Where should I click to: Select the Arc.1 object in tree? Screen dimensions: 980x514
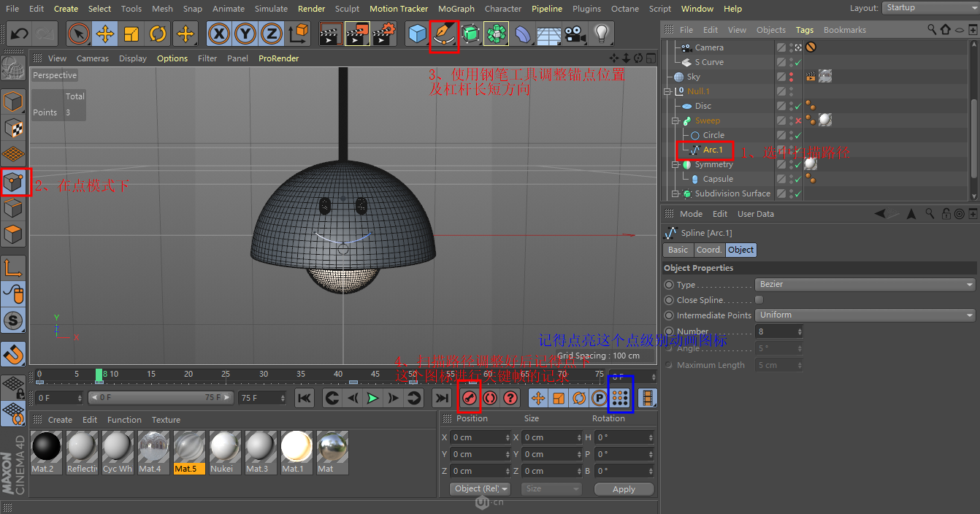713,150
